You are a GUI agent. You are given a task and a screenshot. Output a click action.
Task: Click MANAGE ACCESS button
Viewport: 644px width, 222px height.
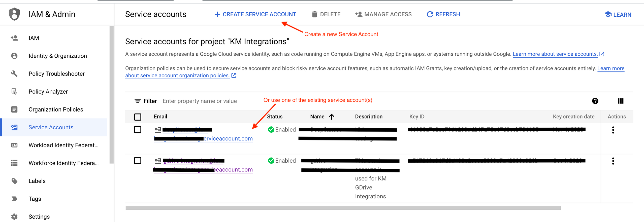pyautogui.click(x=383, y=14)
